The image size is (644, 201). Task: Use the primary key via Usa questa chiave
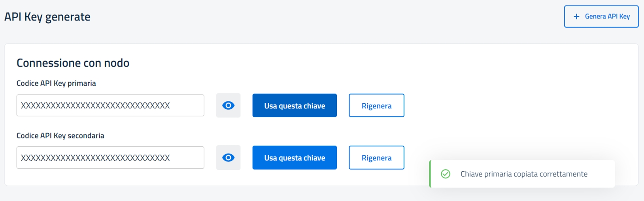tap(295, 106)
